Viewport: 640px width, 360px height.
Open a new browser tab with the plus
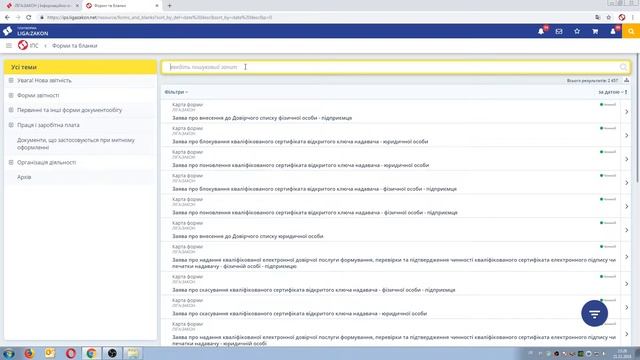click(169, 6)
